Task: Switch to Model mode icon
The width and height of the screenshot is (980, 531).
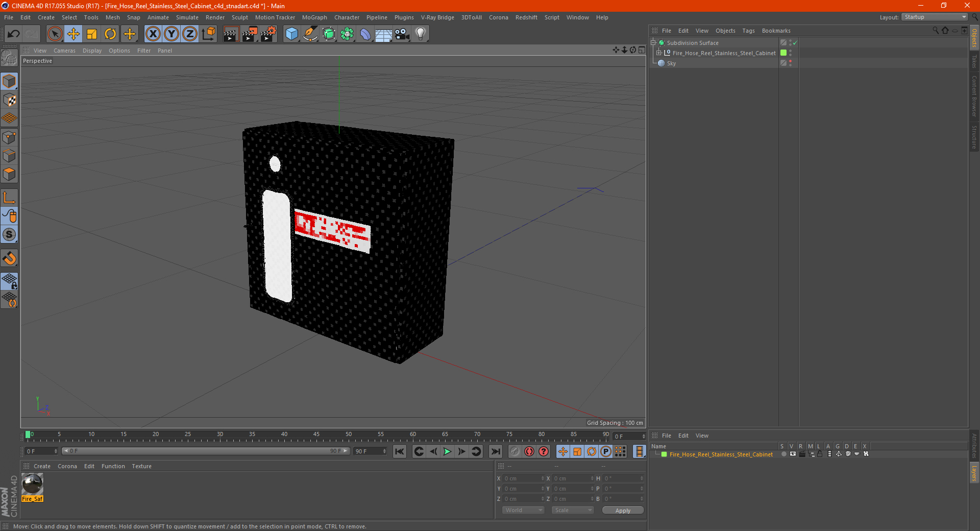Action: tap(9, 81)
